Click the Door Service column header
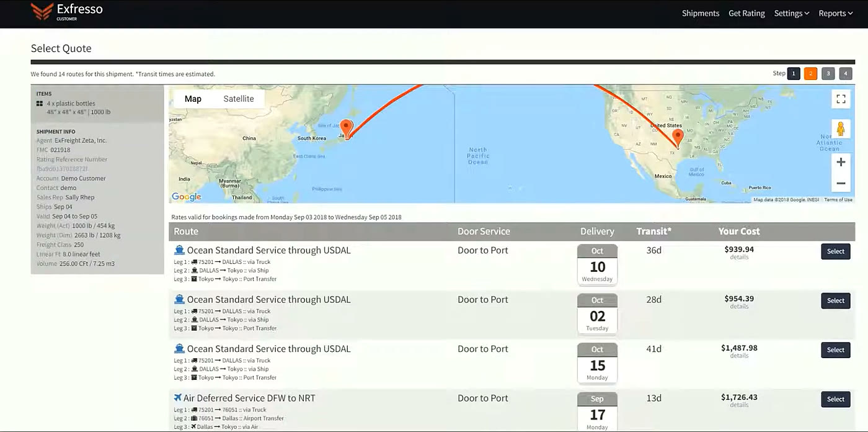The image size is (868, 432). [x=484, y=231]
